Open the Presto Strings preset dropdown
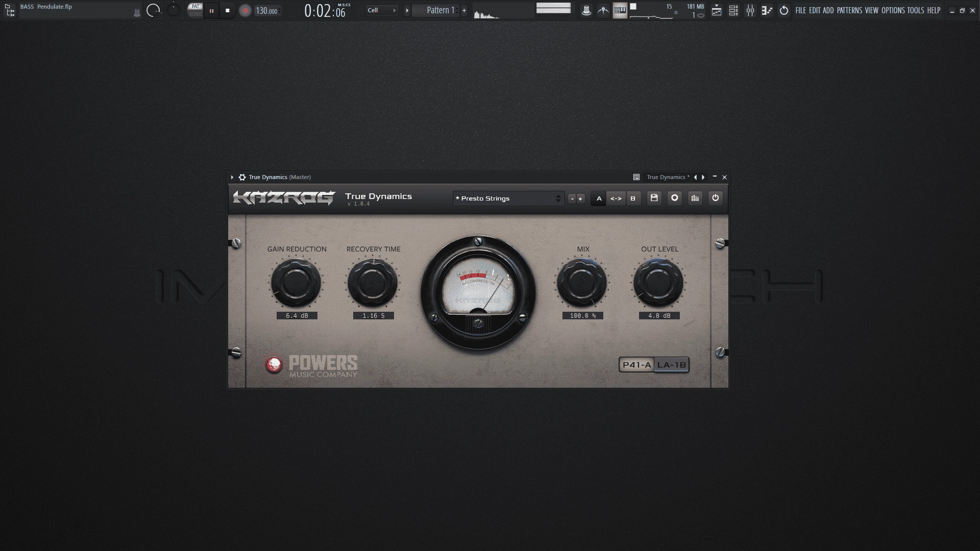 [x=508, y=198]
